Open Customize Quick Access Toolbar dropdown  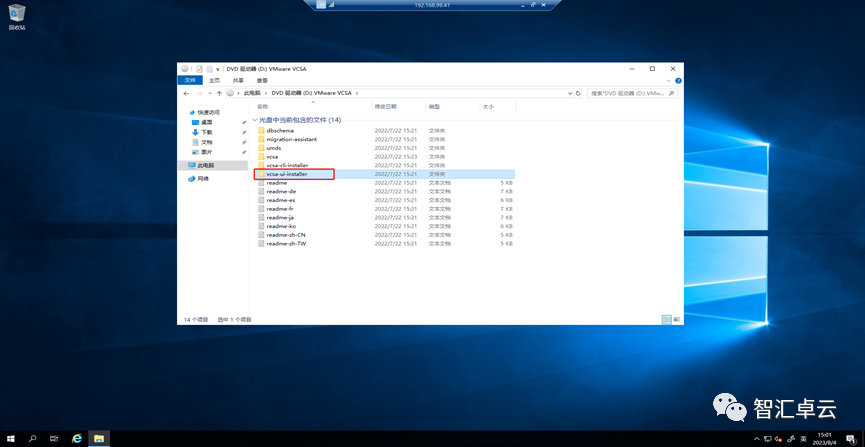(x=218, y=70)
